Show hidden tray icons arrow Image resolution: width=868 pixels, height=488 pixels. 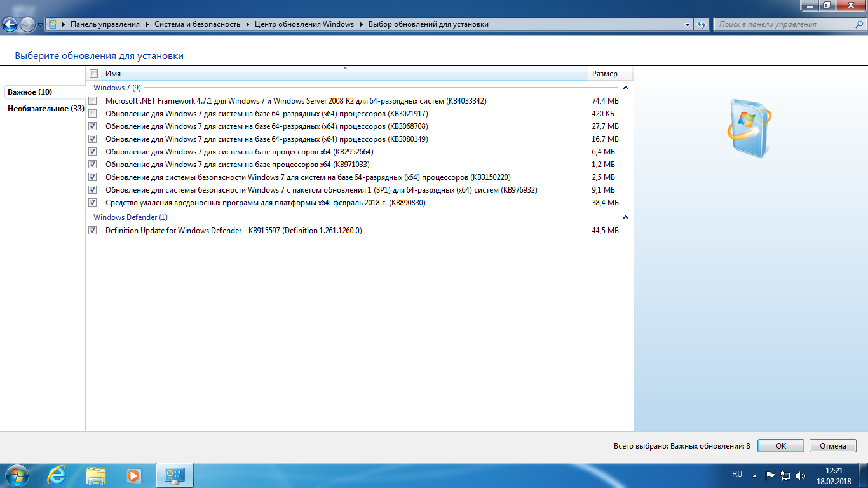click(754, 475)
